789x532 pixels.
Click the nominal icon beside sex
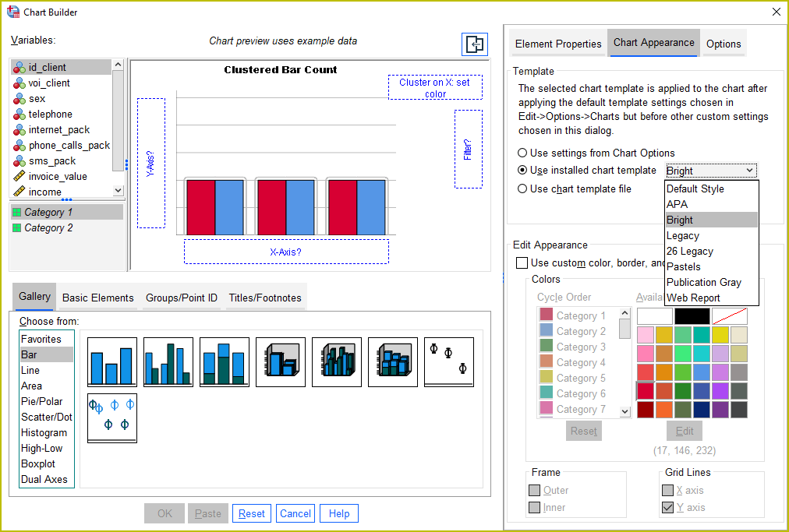point(19,99)
